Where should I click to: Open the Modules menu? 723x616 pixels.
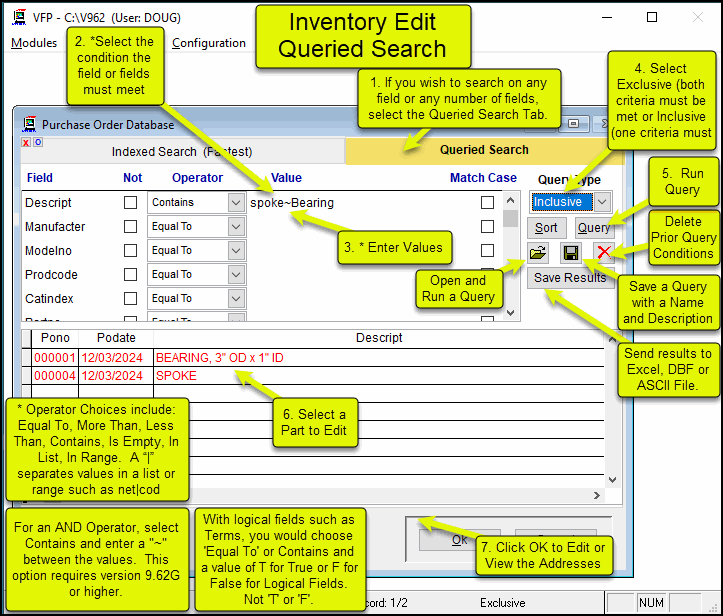[x=34, y=43]
